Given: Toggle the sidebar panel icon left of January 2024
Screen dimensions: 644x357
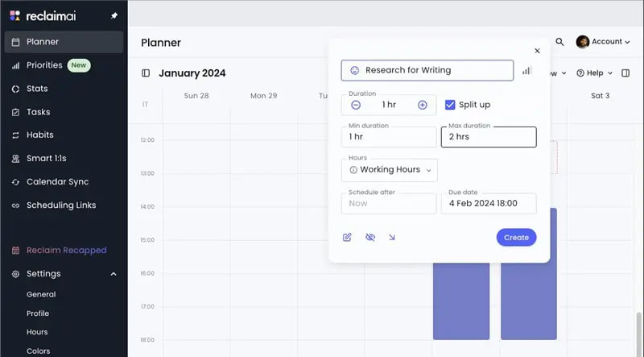Looking at the screenshot, I should tap(146, 73).
